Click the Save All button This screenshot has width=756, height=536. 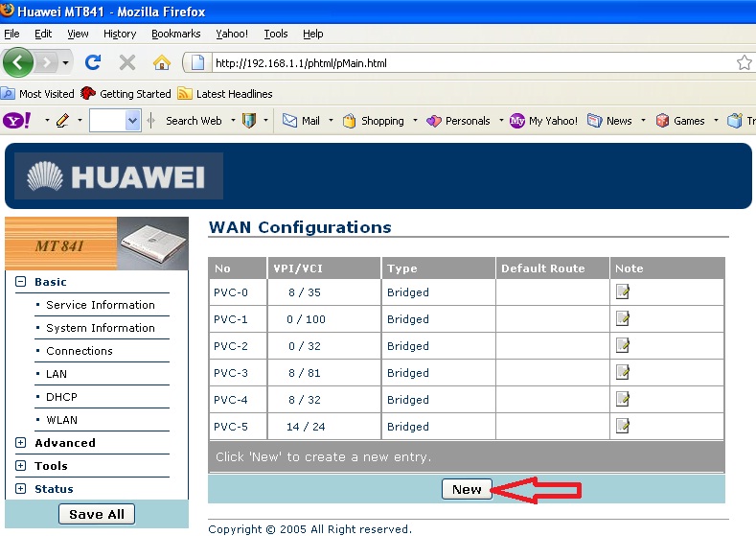(x=97, y=514)
